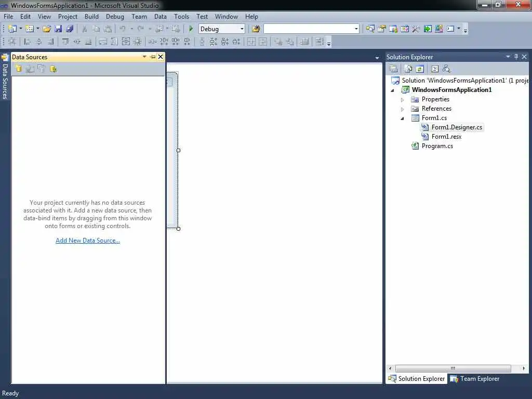The height and width of the screenshot is (399, 532).
Task: Click the Align Lefts layout icon
Action: (x=28, y=42)
